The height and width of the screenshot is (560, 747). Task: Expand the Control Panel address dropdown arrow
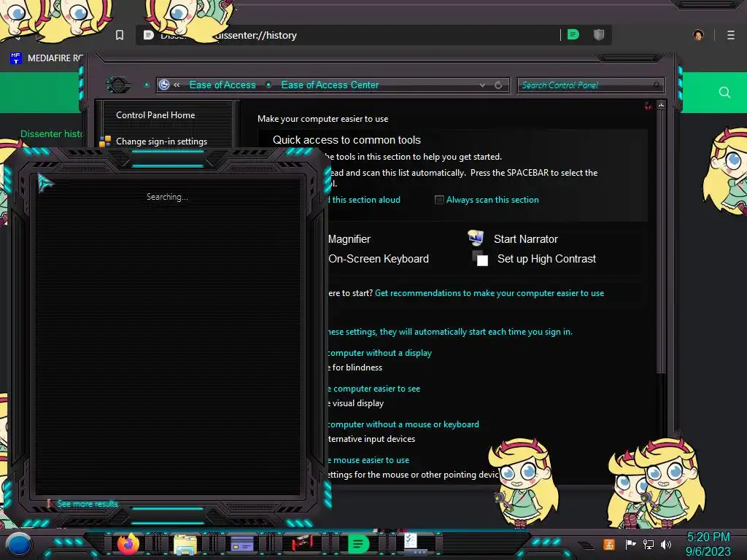[x=482, y=85]
